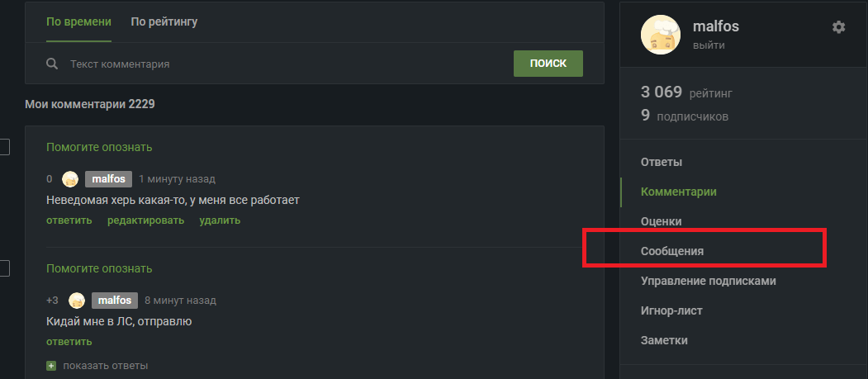
Task: Click the выйти logout link
Action: (x=709, y=45)
